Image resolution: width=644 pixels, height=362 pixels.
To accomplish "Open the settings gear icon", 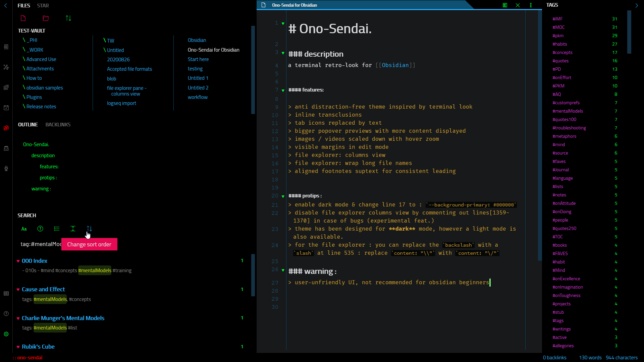I will [6, 334].
